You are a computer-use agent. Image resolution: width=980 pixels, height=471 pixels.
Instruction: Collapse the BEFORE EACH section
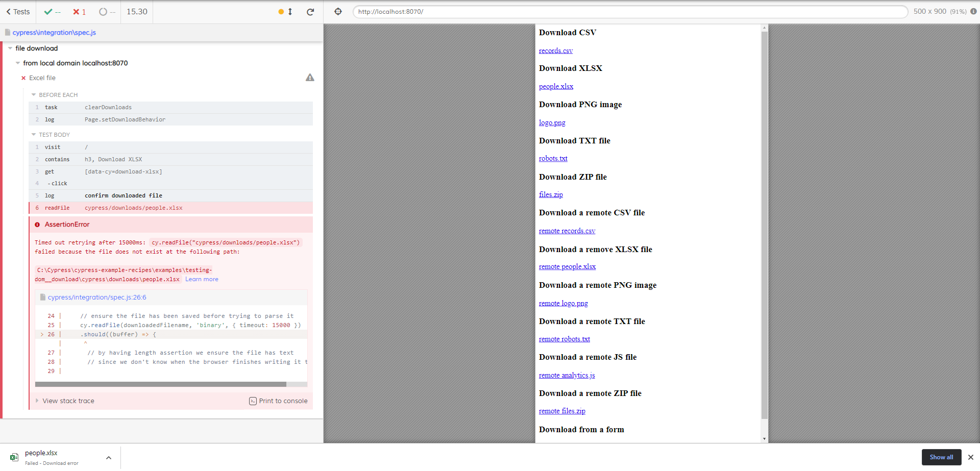[55, 95]
